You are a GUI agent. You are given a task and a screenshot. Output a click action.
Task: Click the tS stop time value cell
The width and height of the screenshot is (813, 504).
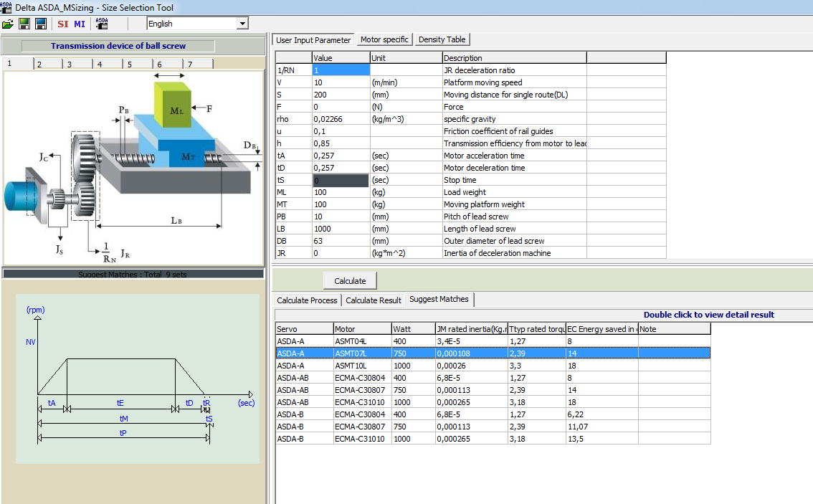(x=341, y=180)
